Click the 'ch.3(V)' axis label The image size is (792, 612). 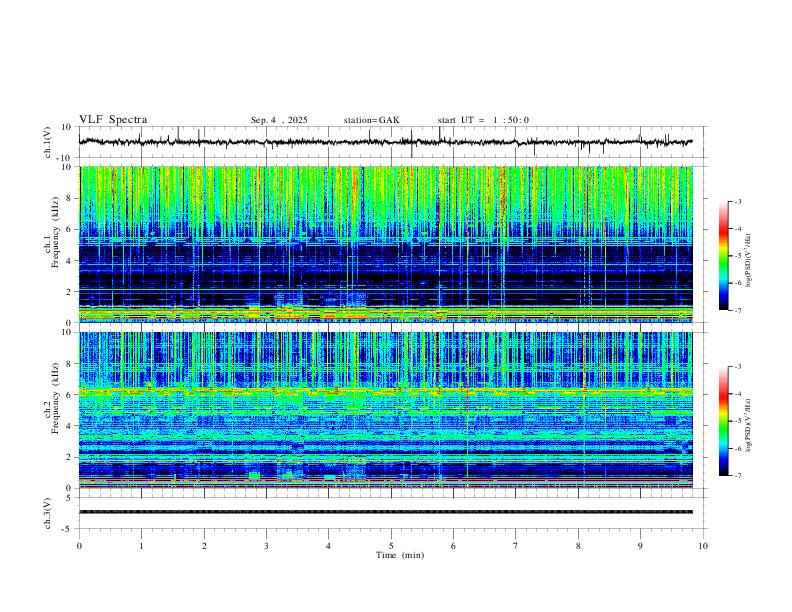pyautogui.click(x=48, y=514)
